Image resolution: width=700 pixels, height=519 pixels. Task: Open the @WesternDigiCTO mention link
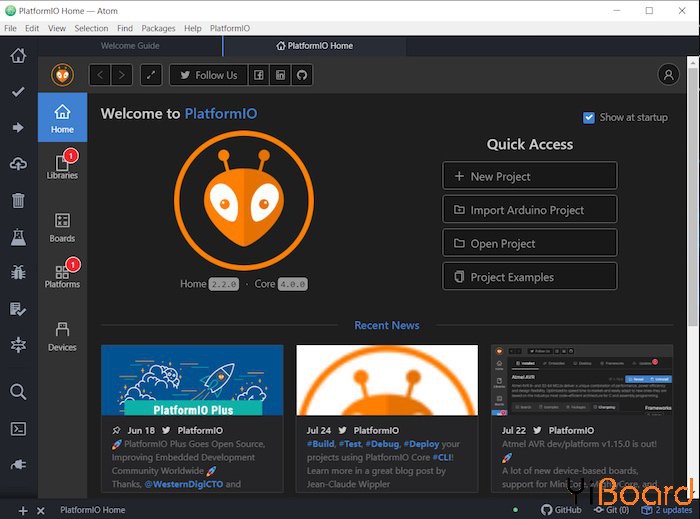(x=183, y=484)
